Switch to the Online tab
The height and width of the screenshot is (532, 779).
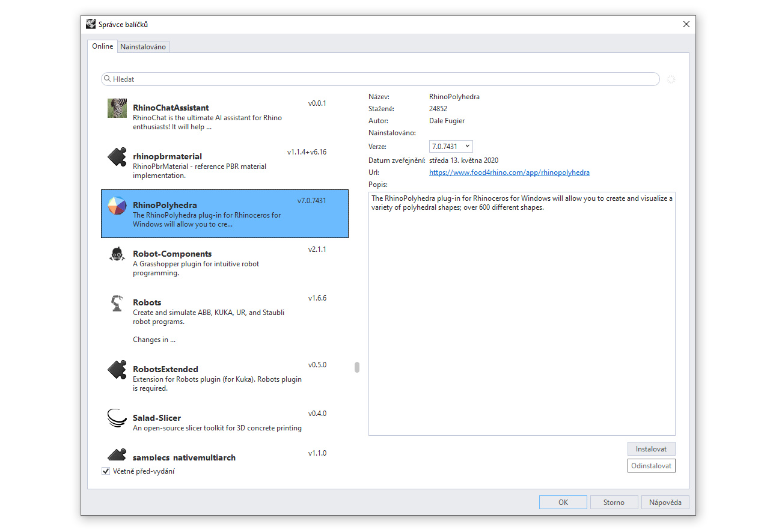102,46
